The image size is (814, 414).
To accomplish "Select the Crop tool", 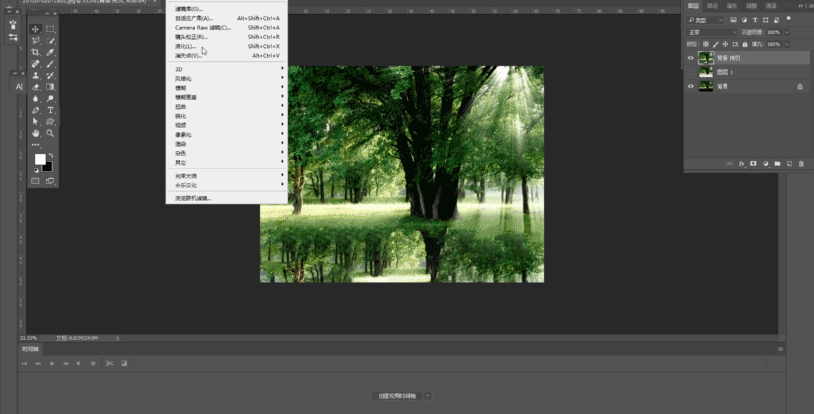I will pos(35,52).
